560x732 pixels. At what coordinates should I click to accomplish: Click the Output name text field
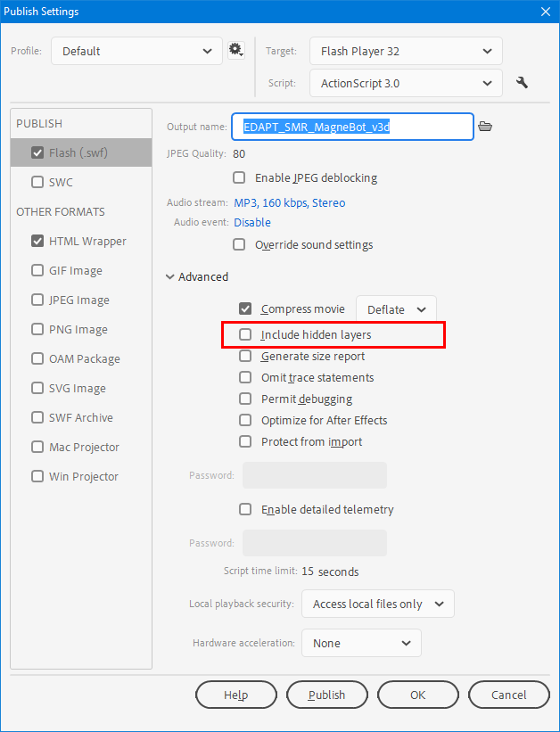pos(351,127)
